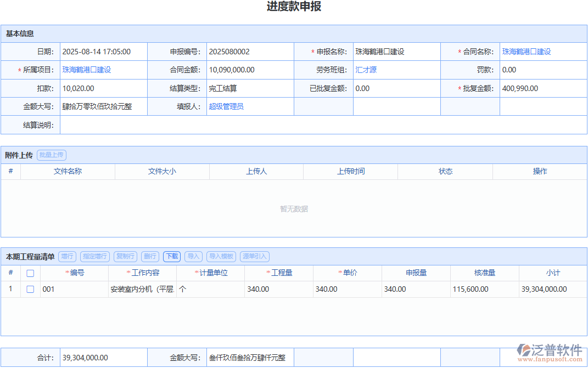Click 复制行 to copy the selected row

126,256
